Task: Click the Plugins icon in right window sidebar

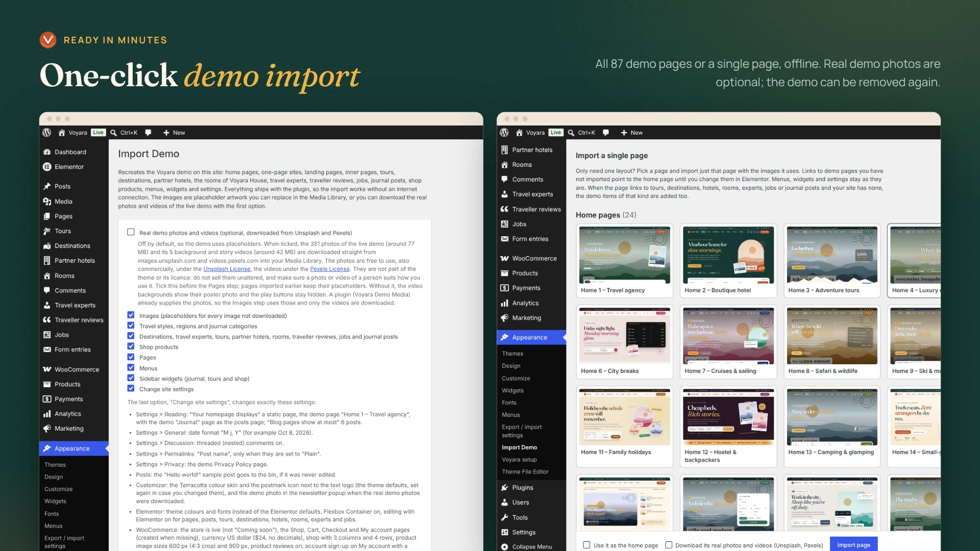Action: 504,488
